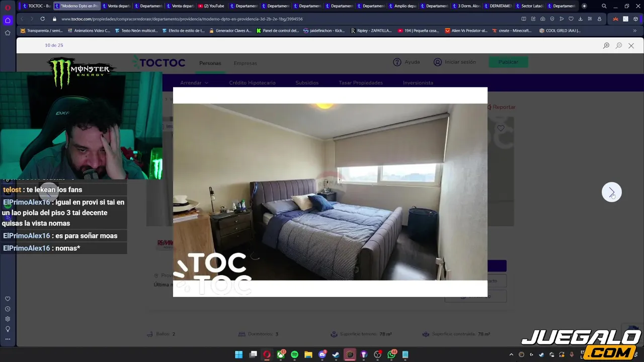Screen dimensions: 644x362
Task: Open Steam from the taskbar
Action: coord(336,354)
